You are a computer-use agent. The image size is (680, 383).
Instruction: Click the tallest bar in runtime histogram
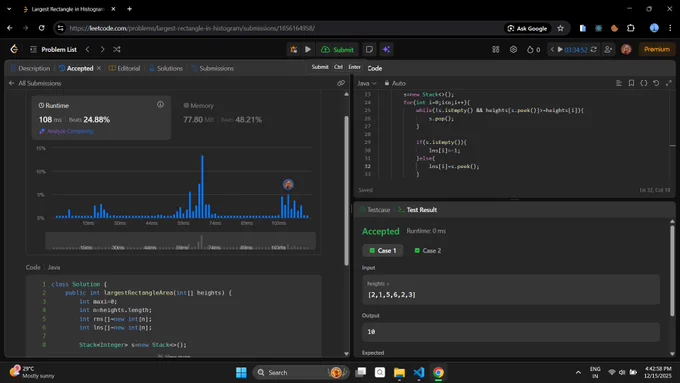(x=202, y=187)
